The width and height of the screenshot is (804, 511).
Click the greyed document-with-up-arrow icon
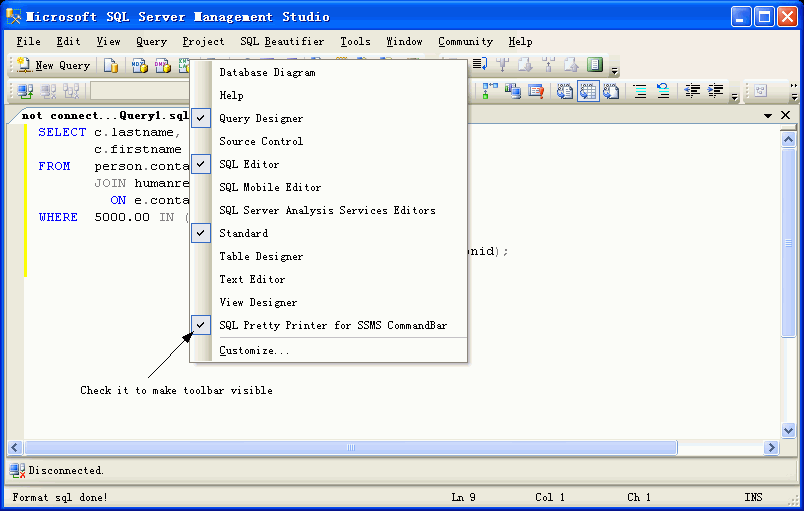(571, 65)
